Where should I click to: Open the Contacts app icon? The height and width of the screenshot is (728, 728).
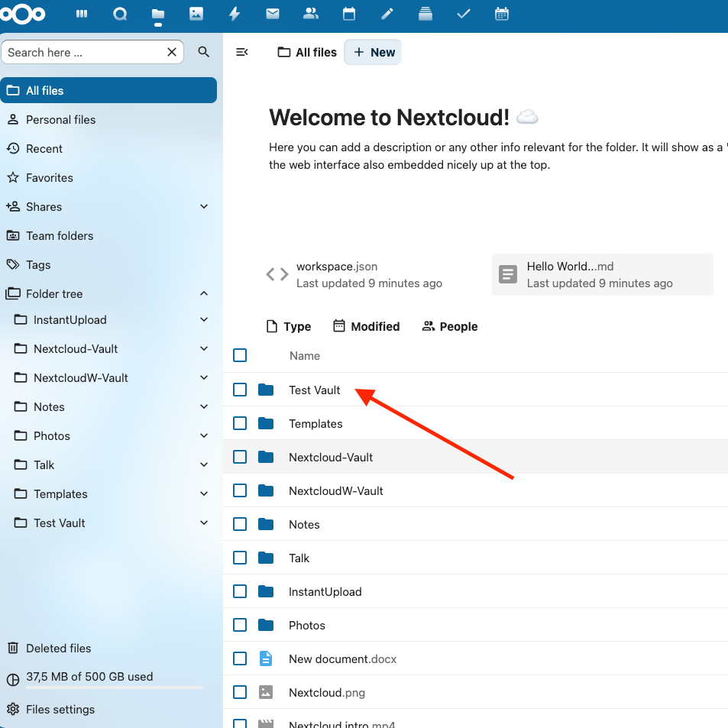coord(311,14)
